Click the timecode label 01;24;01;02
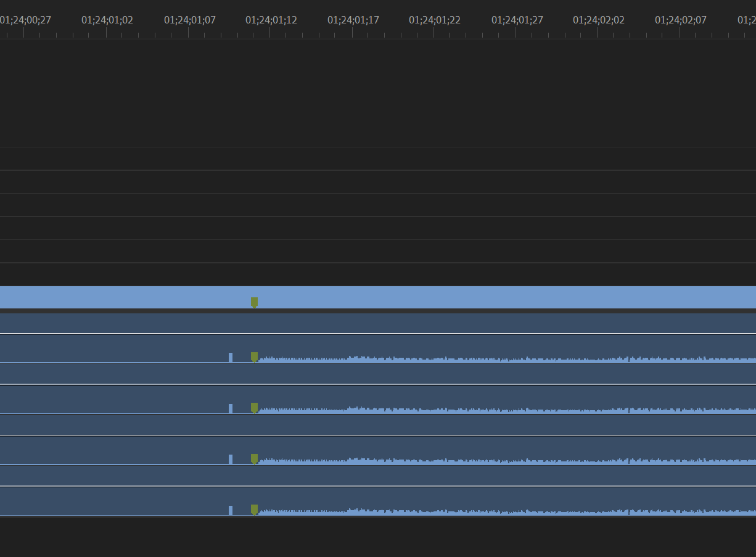Image resolution: width=756 pixels, height=557 pixels. (107, 20)
